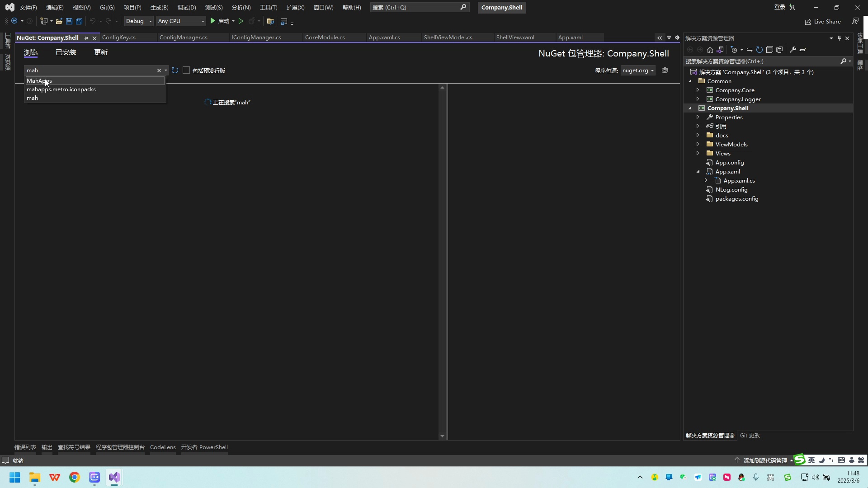
Task: Clear the mah search with the X icon
Action: click(159, 70)
